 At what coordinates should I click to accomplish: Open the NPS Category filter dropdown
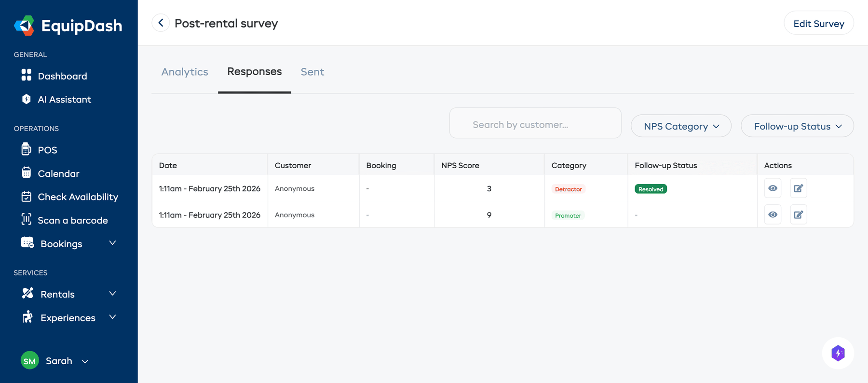click(681, 126)
